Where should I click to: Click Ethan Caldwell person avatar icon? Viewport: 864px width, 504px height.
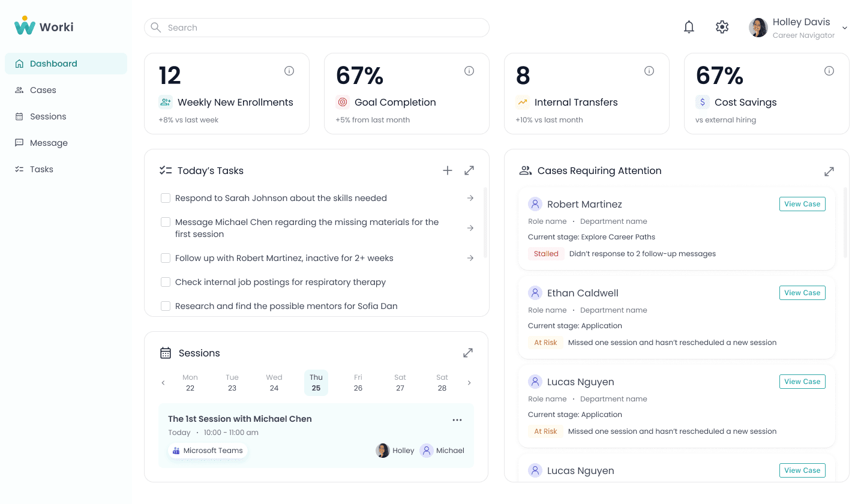click(535, 293)
